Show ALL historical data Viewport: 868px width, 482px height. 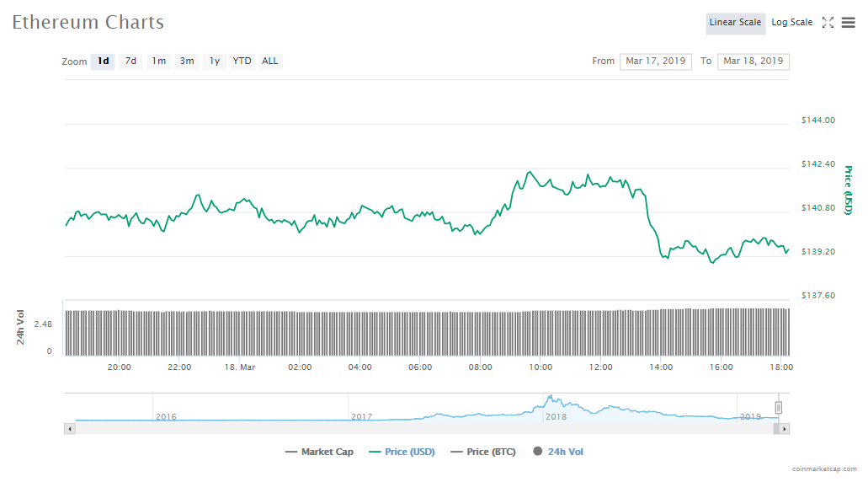coord(269,62)
